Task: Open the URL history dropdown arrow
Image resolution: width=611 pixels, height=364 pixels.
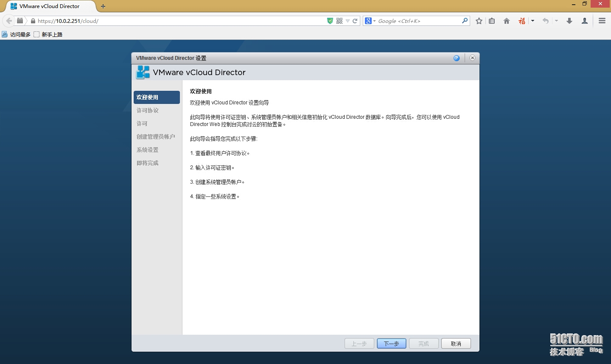Action: (x=348, y=21)
